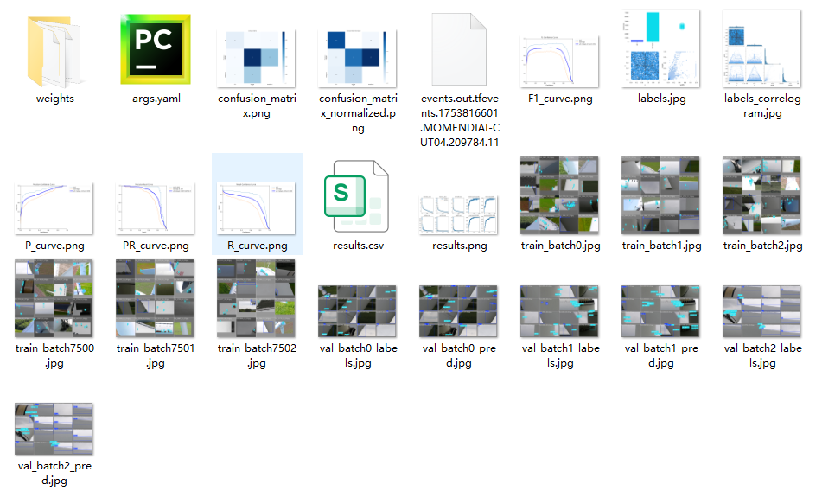The image size is (822, 504).
Task: Click the 'F1_curve.png' file name label
Action: tap(560, 99)
